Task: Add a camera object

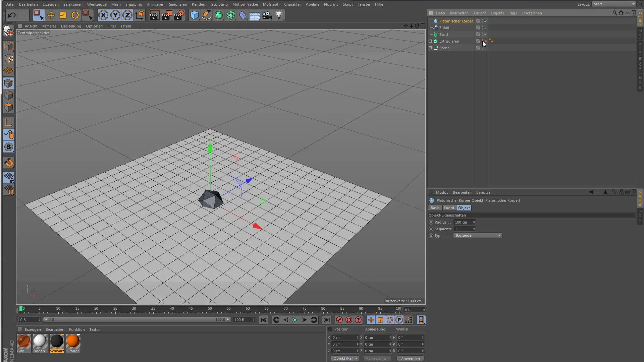Action: point(267,15)
